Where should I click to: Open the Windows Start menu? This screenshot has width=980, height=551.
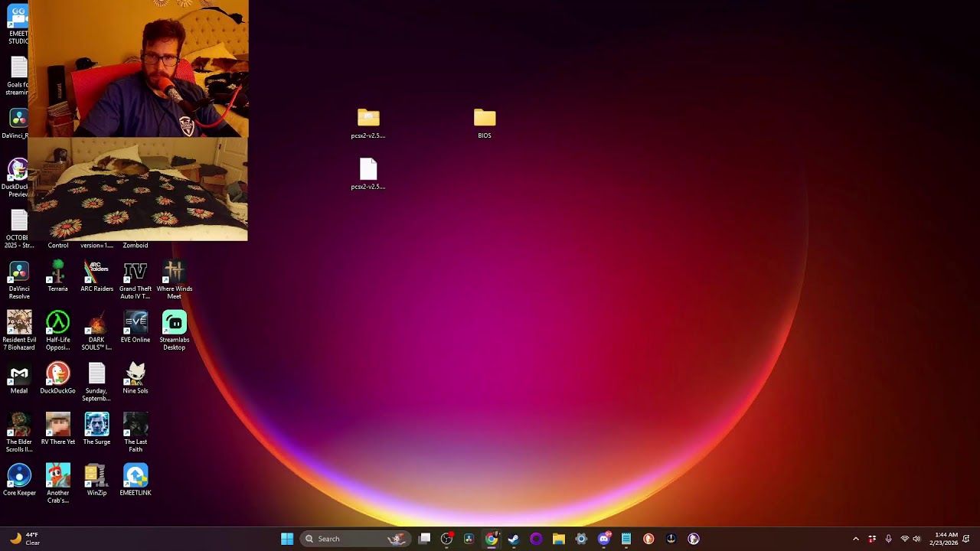pos(287,539)
